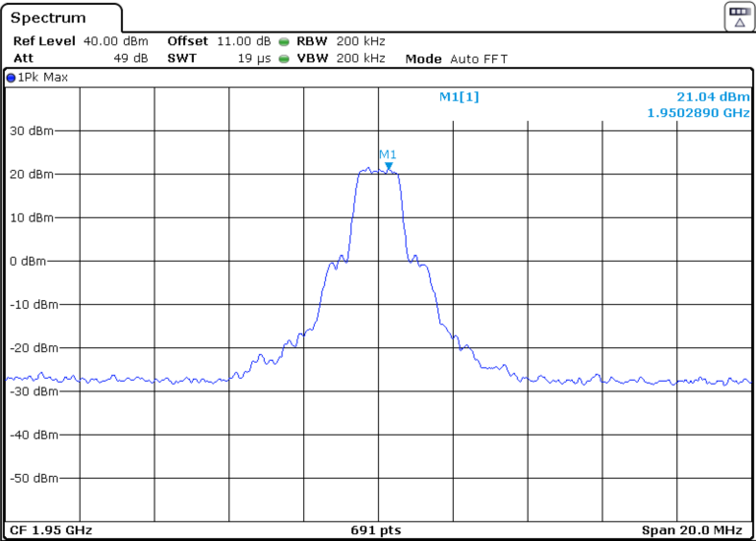Switch to the Spectrum tab

(x=49, y=18)
